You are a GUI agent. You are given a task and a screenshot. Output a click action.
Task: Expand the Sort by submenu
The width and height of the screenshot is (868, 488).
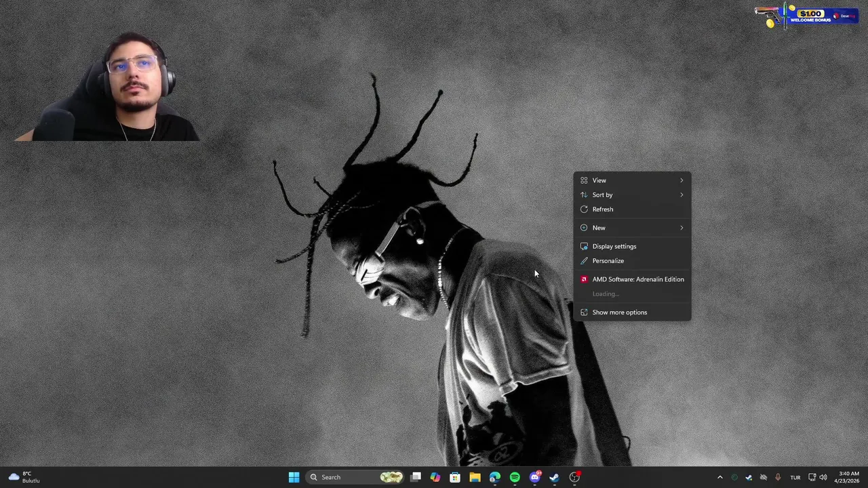(632, 195)
